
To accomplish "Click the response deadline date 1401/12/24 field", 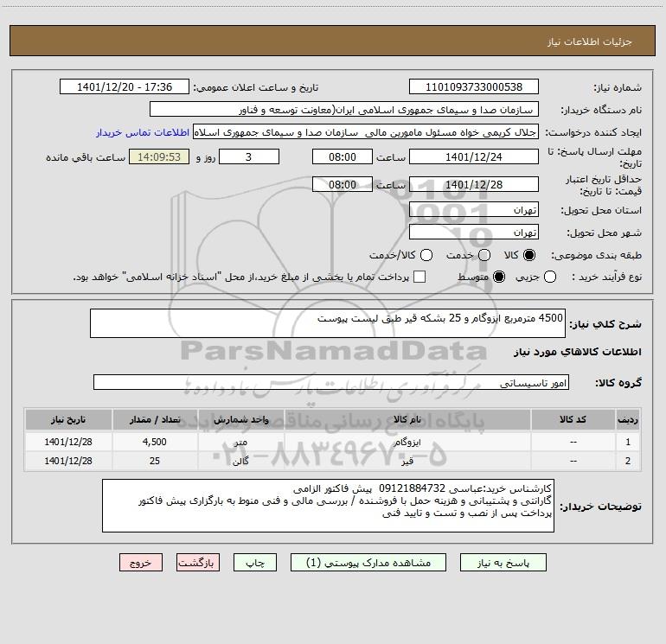I will pos(474,156).
